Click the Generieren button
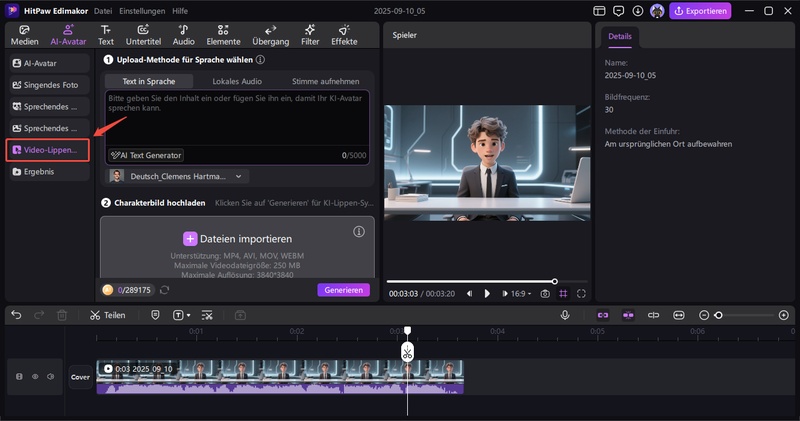Screen dimensions: 800x421 click(343, 290)
